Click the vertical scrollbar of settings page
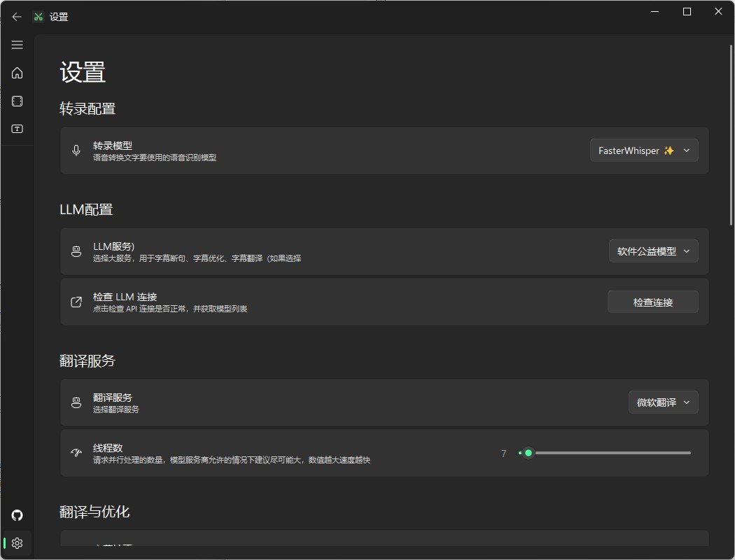This screenshot has width=735, height=560. [x=731, y=133]
